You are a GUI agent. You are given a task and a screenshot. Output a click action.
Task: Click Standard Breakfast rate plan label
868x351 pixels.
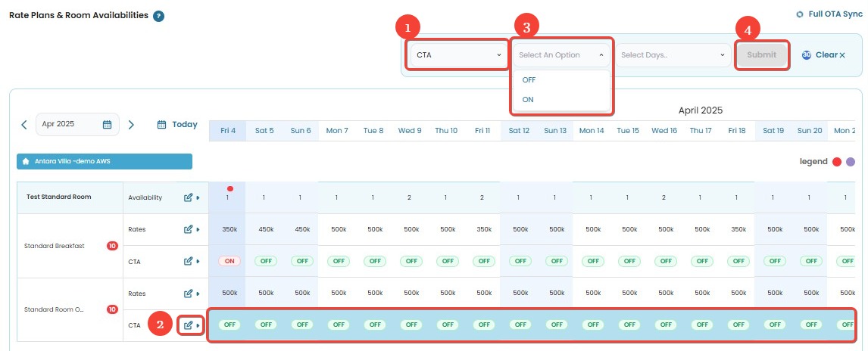[55, 246]
